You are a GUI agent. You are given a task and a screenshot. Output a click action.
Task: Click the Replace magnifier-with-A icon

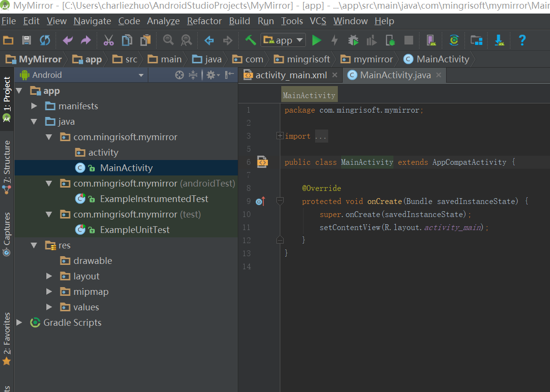click(186, 40)
